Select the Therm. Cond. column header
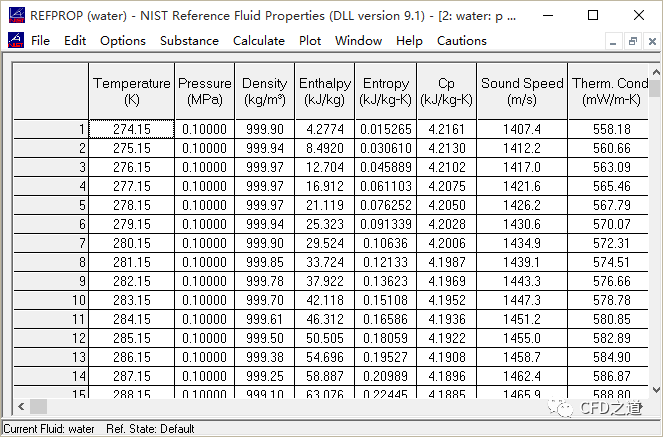The height and width of the screenshot is (437, 663). click(x=608, y=91)
